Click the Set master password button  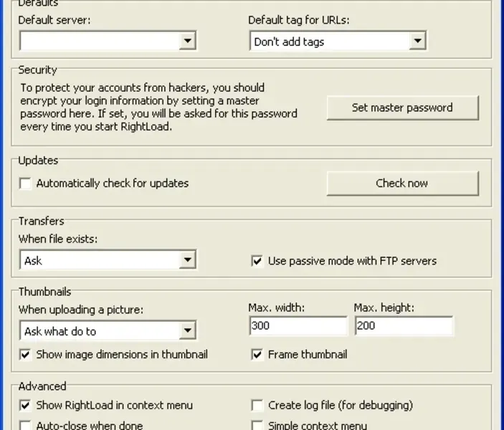(403, 107)
